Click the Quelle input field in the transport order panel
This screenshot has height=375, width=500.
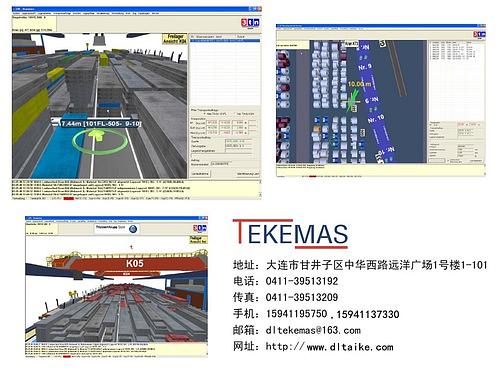click(239, 141)
